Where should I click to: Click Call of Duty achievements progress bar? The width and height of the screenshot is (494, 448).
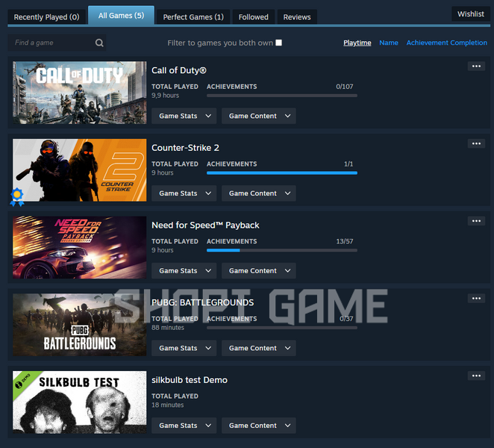pyautogui.click(x=282, y=96)
